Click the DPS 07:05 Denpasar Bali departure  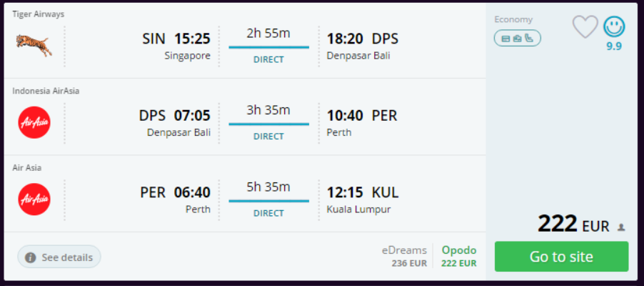pyautogui.click(x=174, y=116)
